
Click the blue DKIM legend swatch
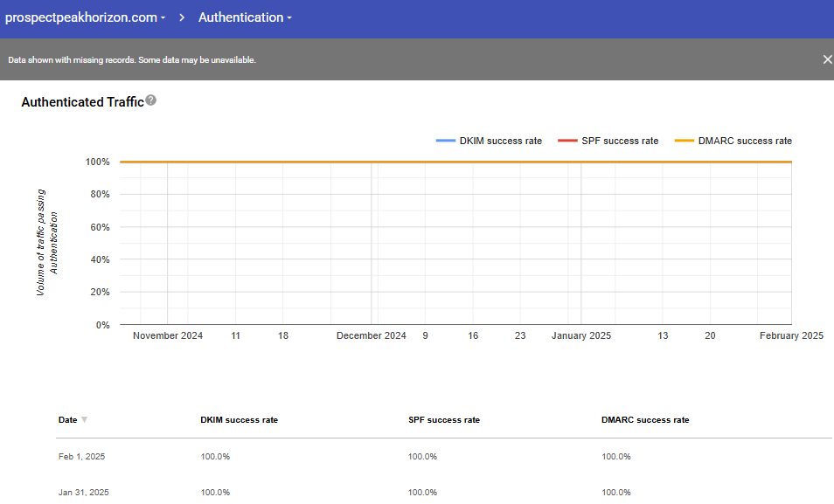(445, 141)
